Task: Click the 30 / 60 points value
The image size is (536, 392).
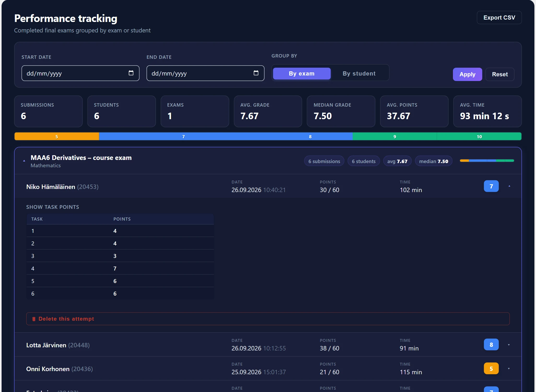Action: coord(329,190)
